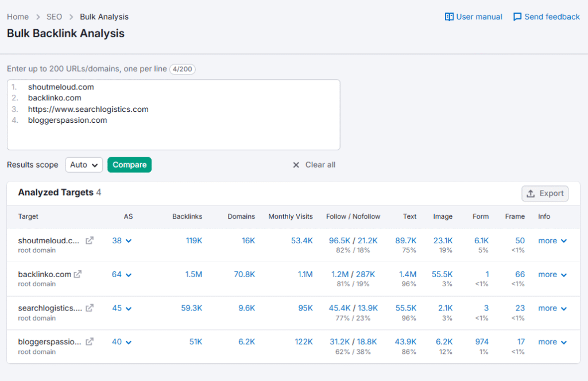Viewport: 588px width, 381px height.
Task: Clear all entered domains with the X icon
Action: (x=296, y=165)
